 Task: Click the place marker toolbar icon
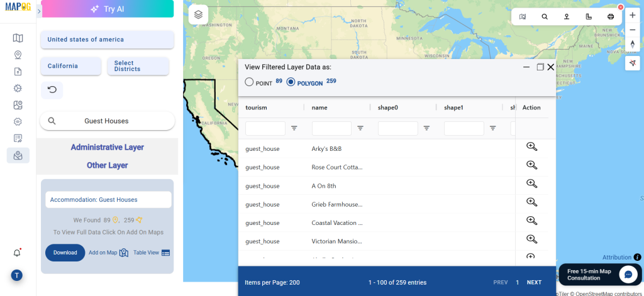567,17
